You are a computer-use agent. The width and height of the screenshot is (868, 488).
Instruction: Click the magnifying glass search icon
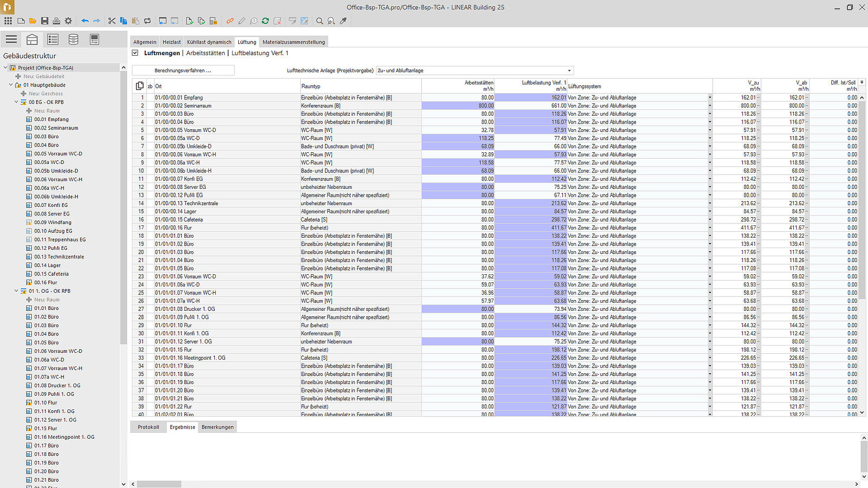point(320,21)
